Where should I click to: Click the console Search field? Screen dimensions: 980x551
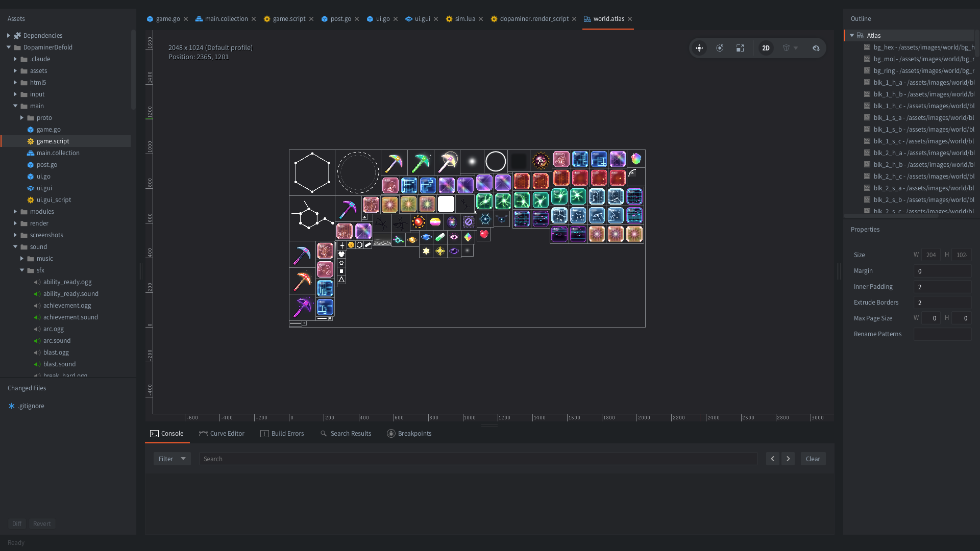[478, 459]
